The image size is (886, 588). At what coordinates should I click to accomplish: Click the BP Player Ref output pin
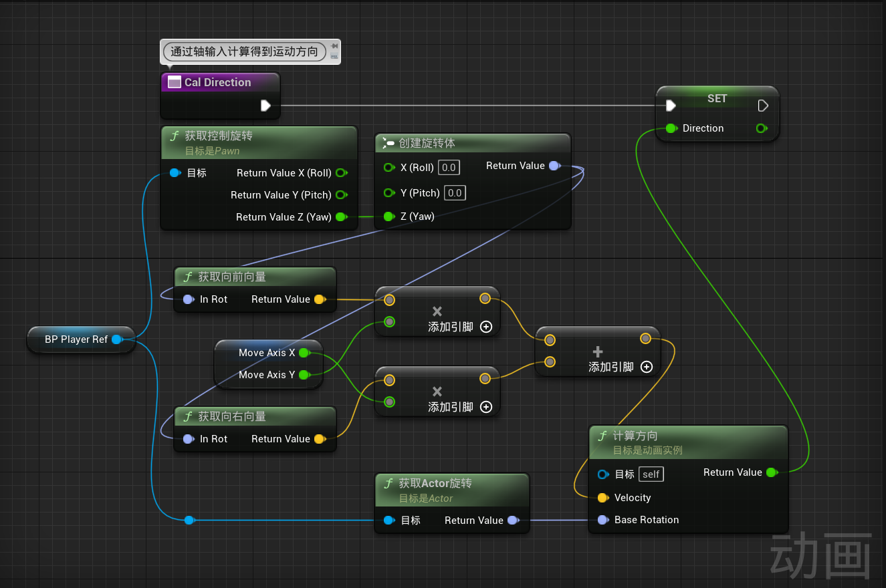point(116,339)
